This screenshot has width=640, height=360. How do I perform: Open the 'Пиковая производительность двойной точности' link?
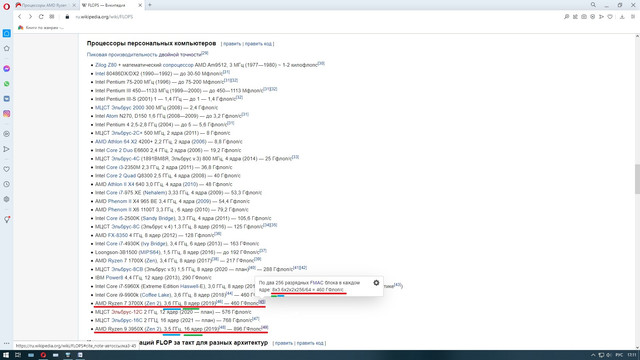[x=144, y=54]
